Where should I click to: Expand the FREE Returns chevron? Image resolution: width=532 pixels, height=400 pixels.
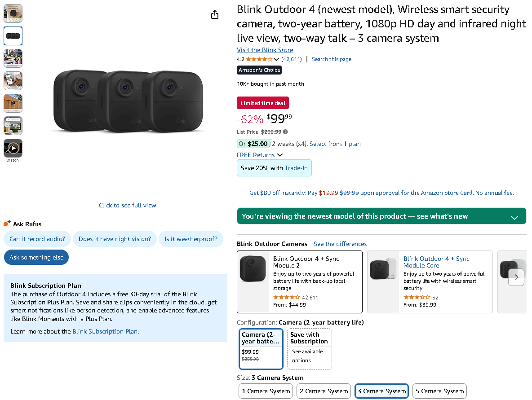[x=280, y=155]
